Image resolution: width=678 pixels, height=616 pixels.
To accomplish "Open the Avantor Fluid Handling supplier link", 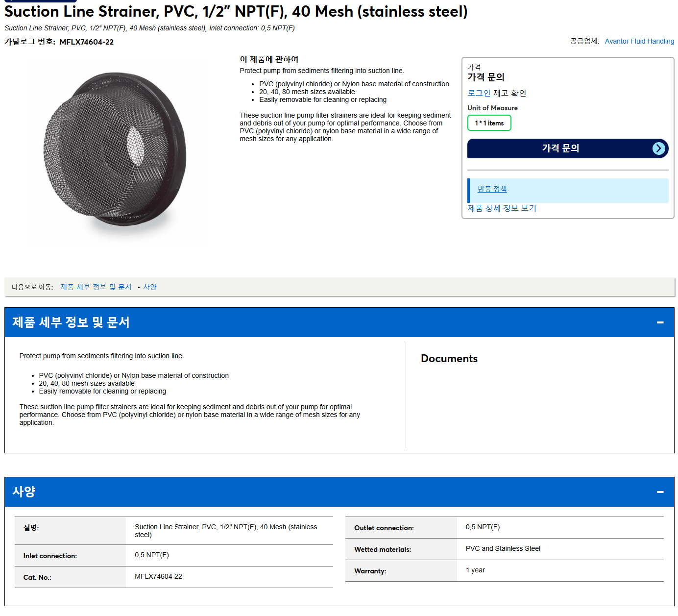I will click(639, 41).
